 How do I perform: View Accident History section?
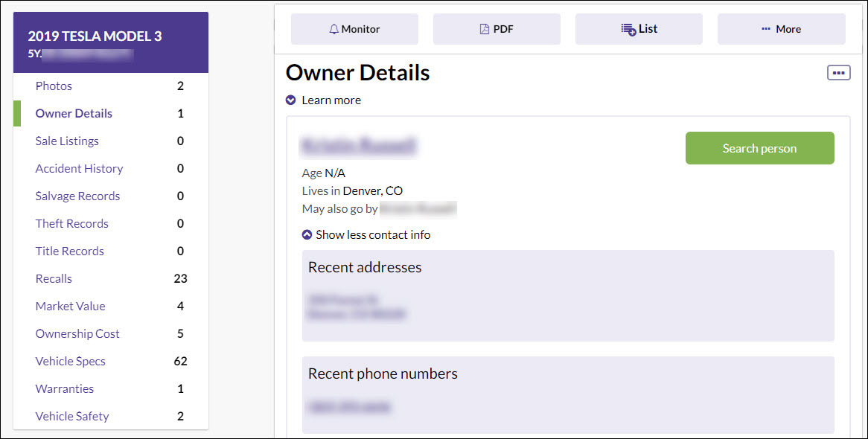(x=79, y=168)
